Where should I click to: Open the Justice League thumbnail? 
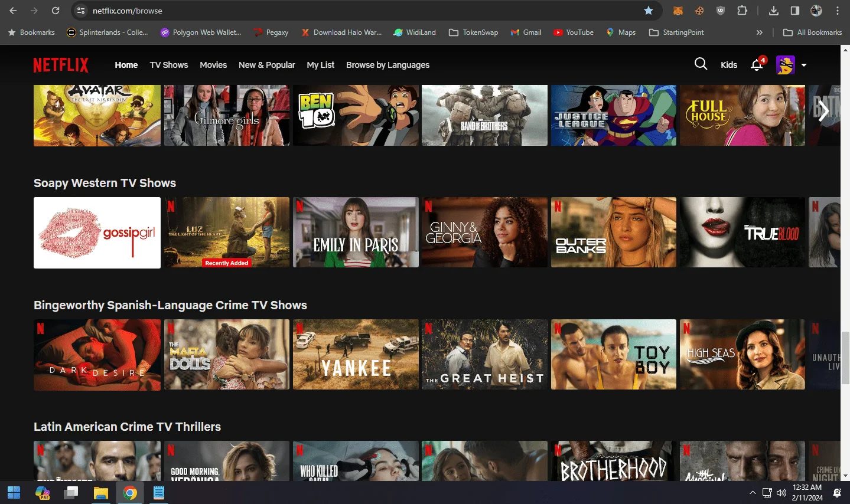pyautogui.click(x=614, y=115)
